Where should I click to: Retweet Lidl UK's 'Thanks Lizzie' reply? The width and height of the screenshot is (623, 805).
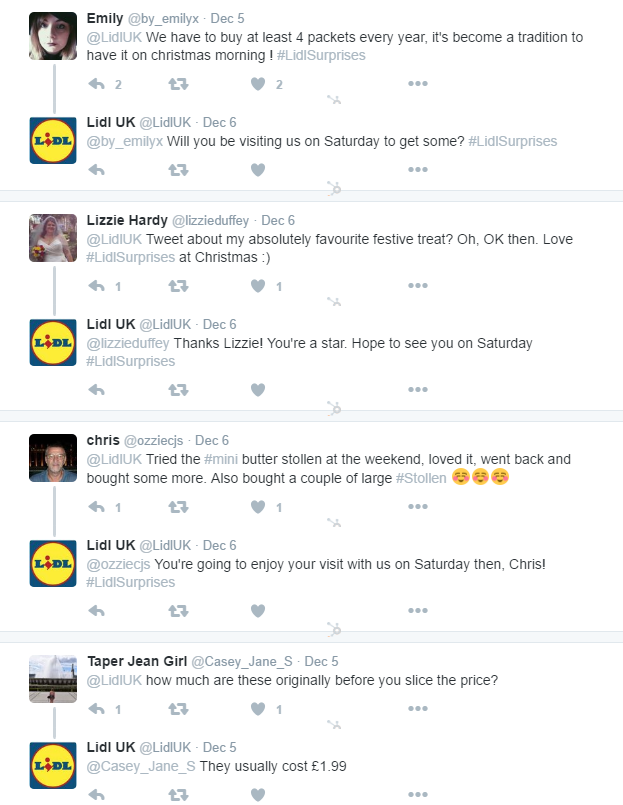tap(178, 389)
